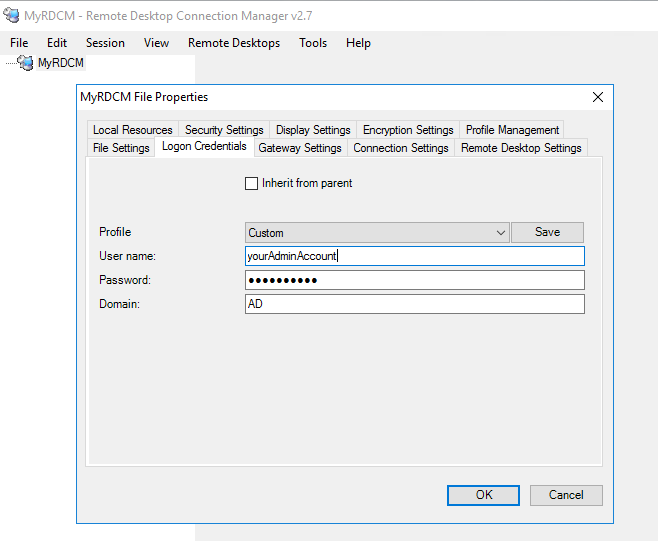658x541 pixels.
Task: Enable the Inherit from parent checkbox
Action: click(251, 183)
